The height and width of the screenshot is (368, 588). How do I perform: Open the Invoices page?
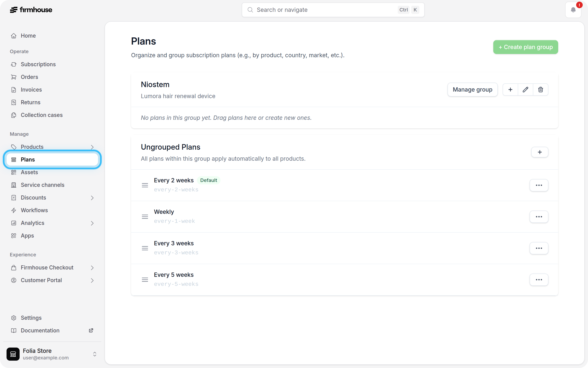click(x=52, y=90)
